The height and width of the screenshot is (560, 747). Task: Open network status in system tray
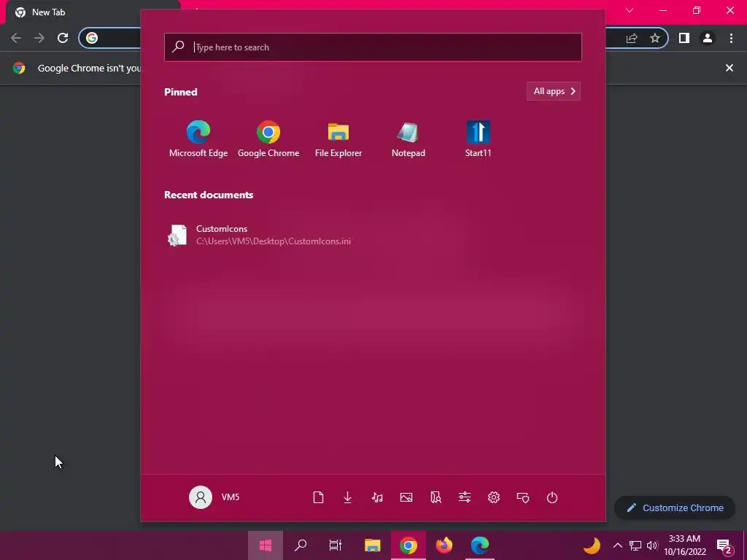pos(635,545)
